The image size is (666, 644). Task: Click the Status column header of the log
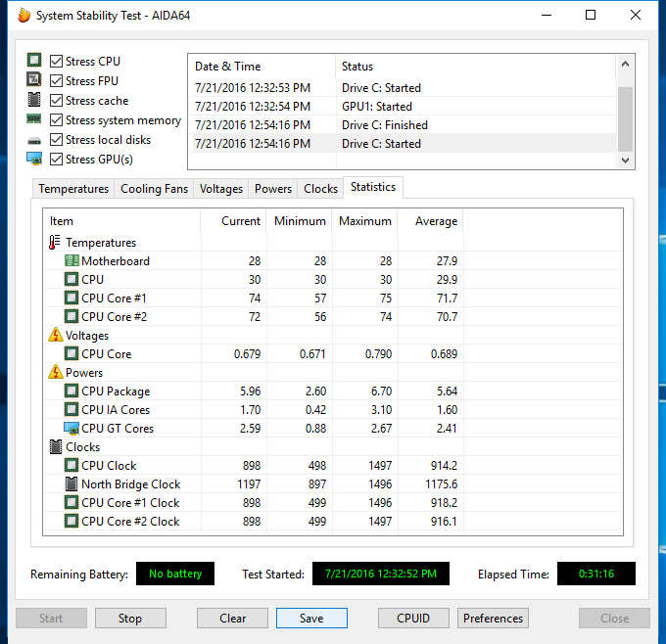tap(476, 67)
